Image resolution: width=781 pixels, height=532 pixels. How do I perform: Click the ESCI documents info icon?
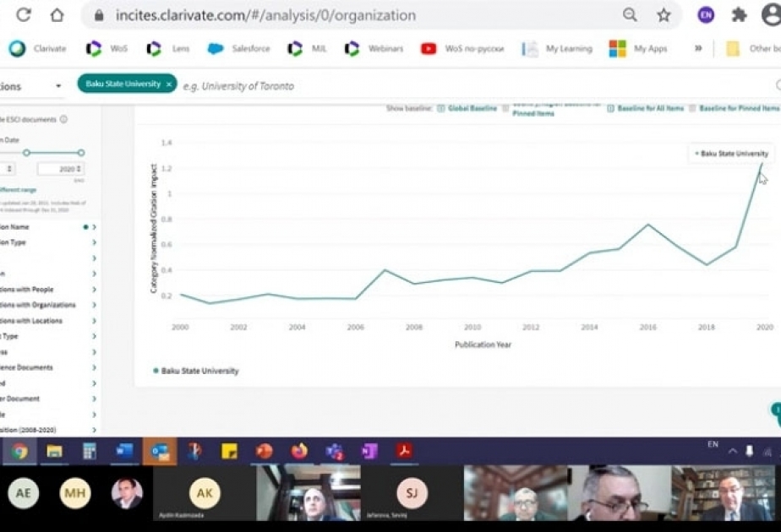[63, 119]
